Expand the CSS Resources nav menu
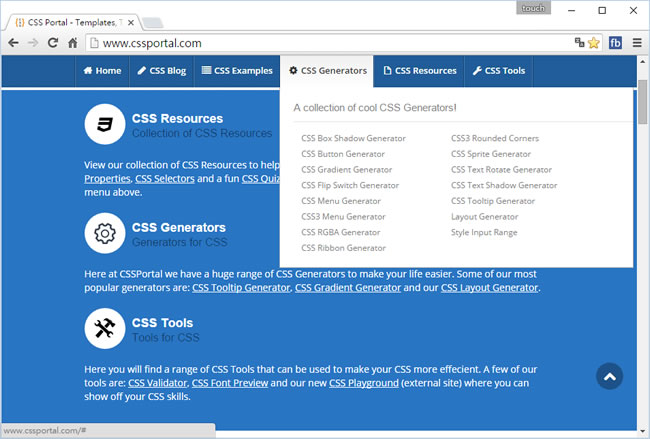This screenshot has height=439, width=650. coord(419,71)
